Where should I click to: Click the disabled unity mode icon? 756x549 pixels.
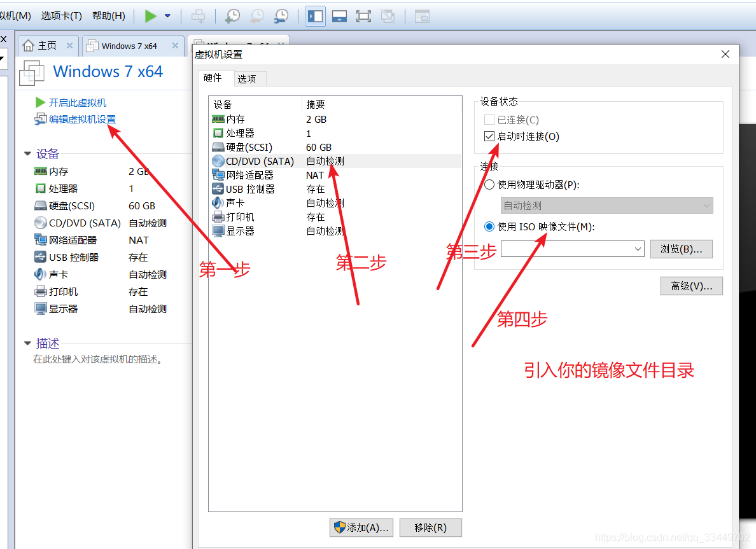click(x=388, y=17)
